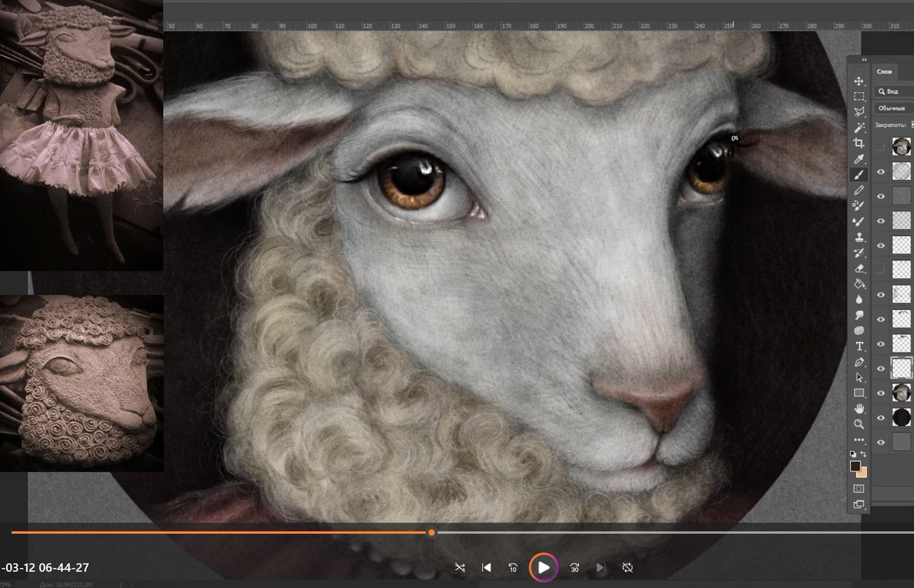
Task: Select the Blur (droplet) tool
Action: 859,299
